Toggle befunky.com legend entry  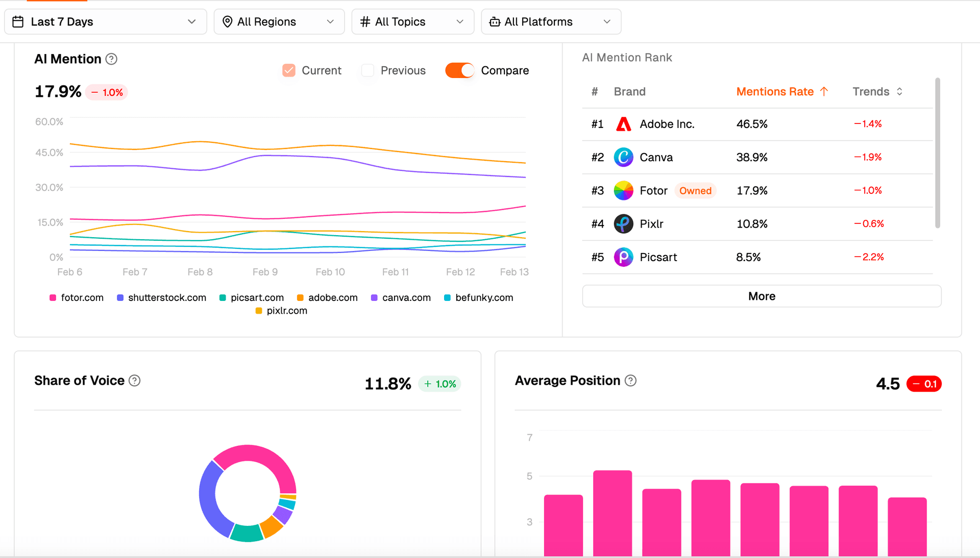click(479, 298)
